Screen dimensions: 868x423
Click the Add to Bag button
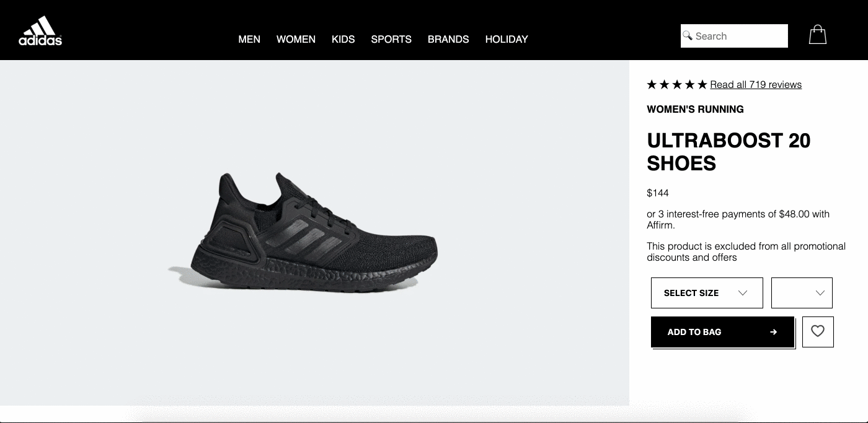[722, 332]
